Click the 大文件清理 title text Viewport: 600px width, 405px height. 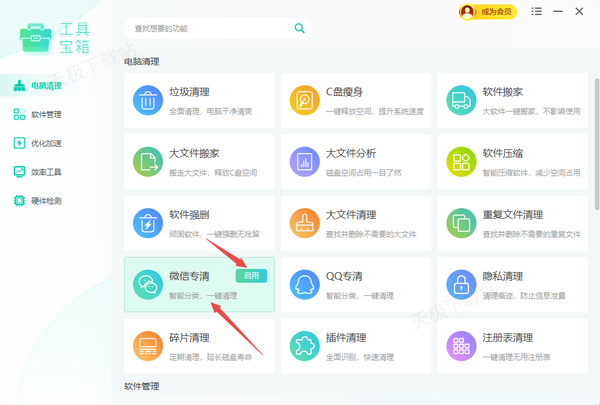click(351, 215)
